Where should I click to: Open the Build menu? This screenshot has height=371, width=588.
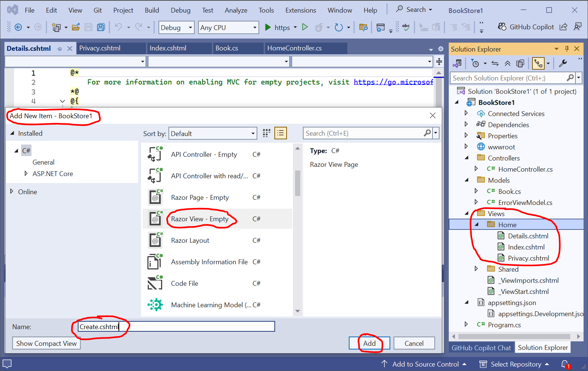pos(152,10)
